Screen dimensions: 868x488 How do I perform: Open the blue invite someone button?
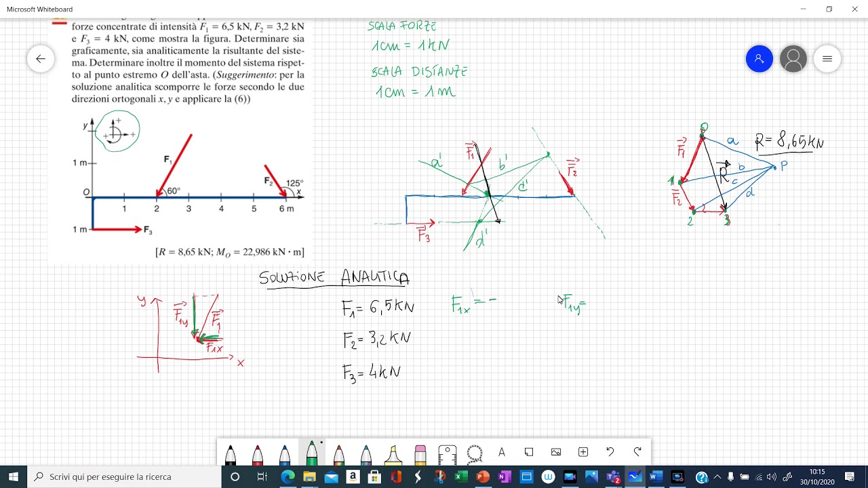coord(759,59)
